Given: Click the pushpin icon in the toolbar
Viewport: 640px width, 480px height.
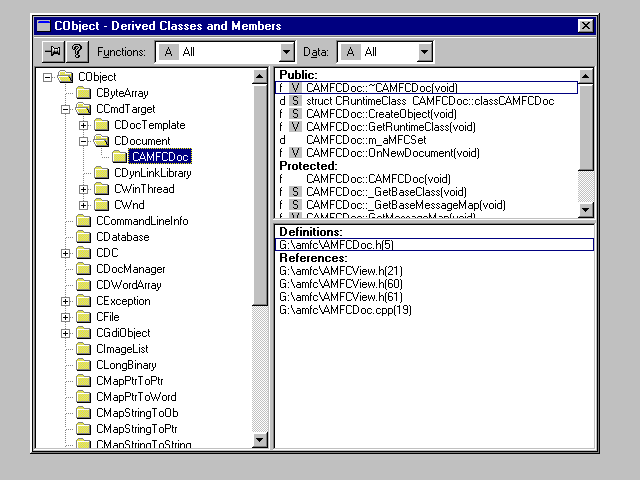Looking at the screenshot, I should point(54,51).
